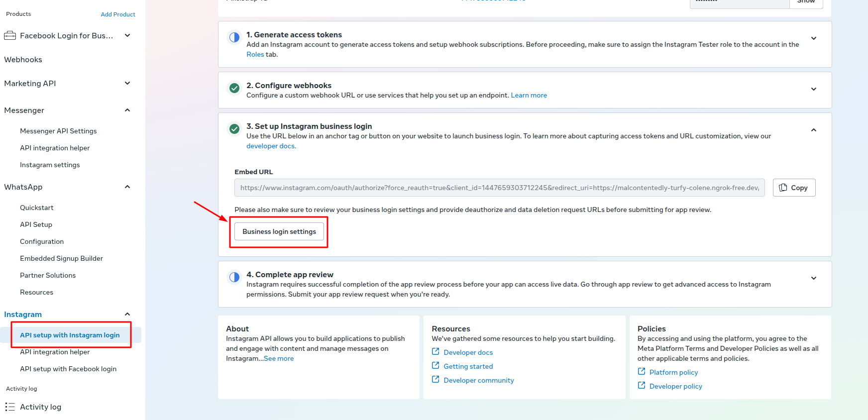Click the Add Product link
Viewport: 868px width, 420px height.
pyautogui.click(x=118, y=14)
